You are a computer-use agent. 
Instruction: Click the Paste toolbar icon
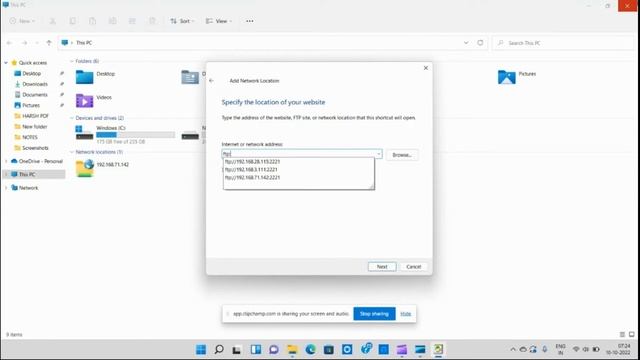point(93,21)
